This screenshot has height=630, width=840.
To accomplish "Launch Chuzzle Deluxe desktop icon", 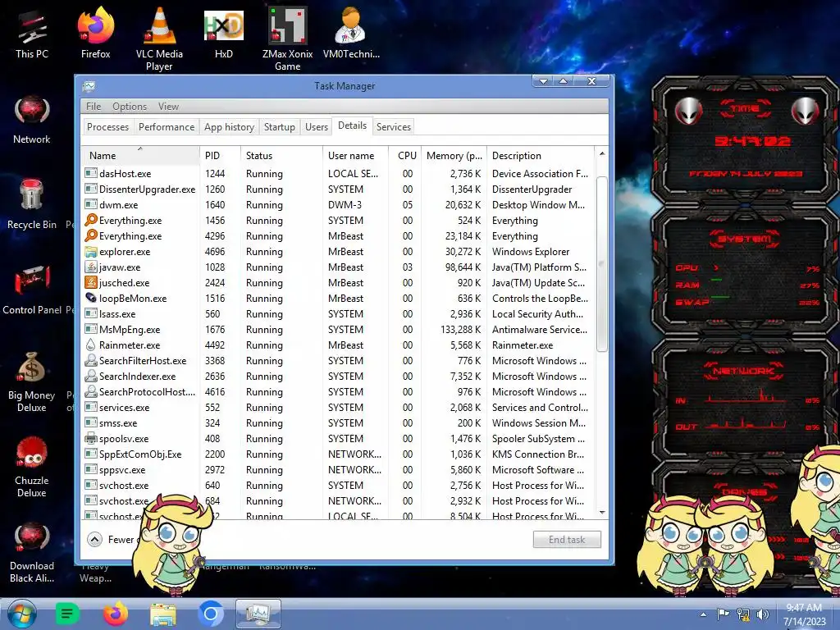I will (x=32, y=467).
